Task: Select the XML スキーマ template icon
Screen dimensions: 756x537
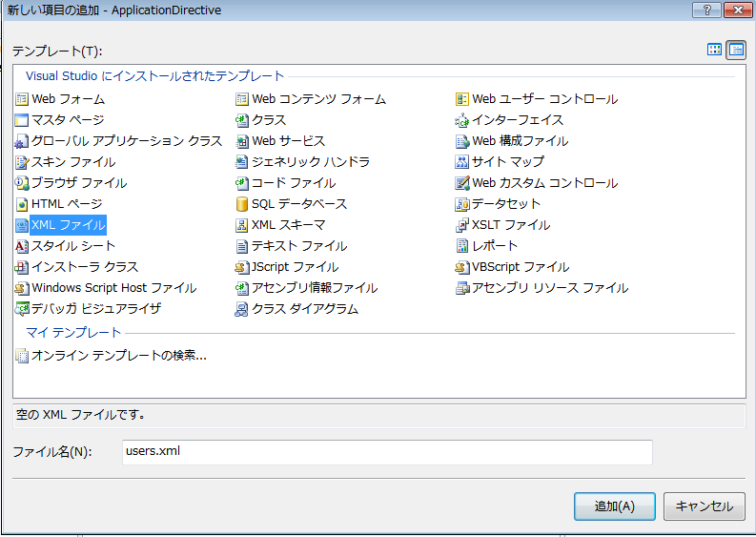Action: (241, 225)
